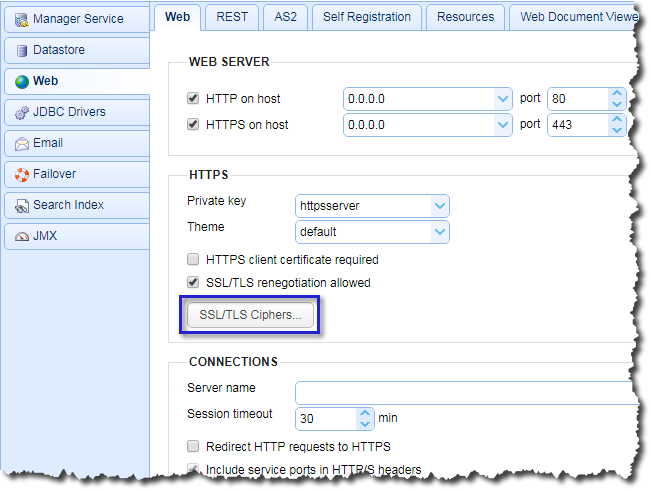Increase the HTTP port value
Screen dimensions: 650x490
pyautogui.click(x=617, y=94)
